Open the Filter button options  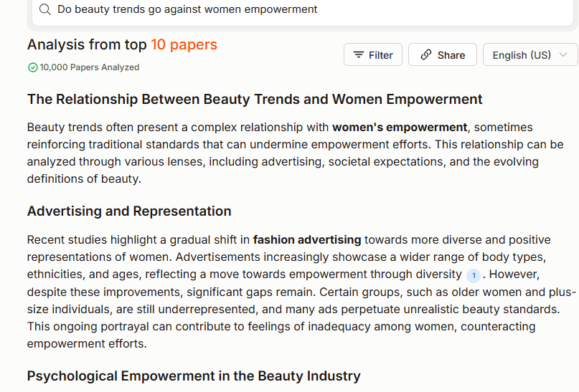(373, 54)
